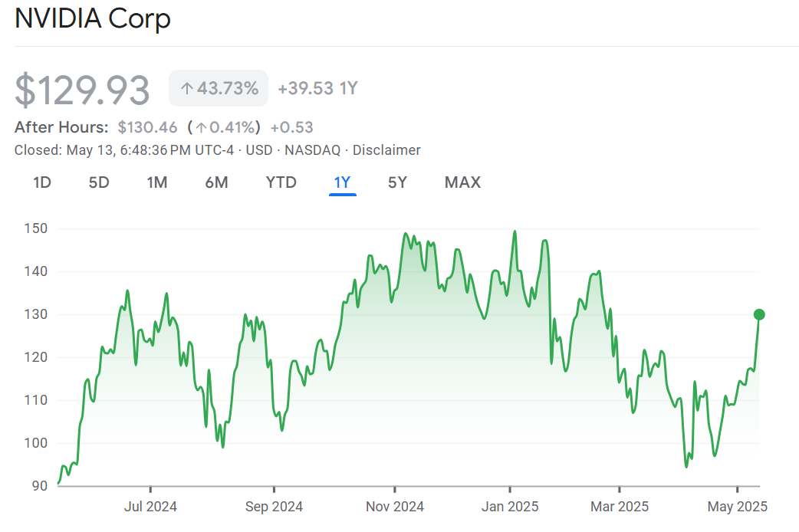Click the +39.53 1Y change text
Screen dimensions: 799x532
click(317, 88)
